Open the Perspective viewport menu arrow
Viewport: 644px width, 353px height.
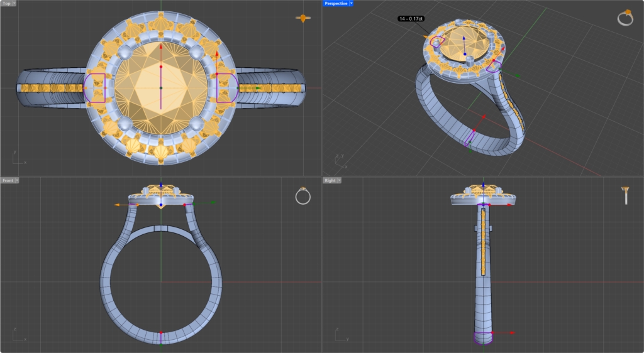pos(351,3)
